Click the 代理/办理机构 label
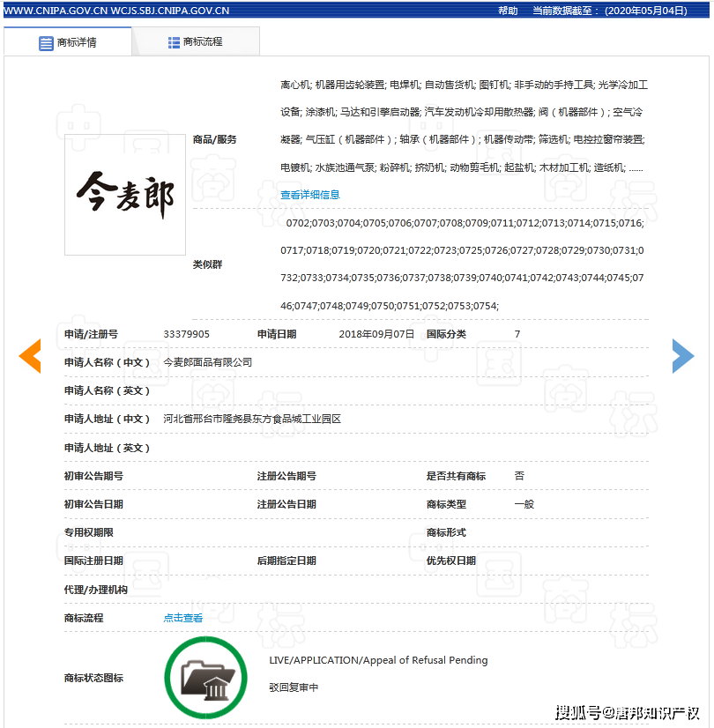The height and width of the screenshot is (728, 714). point(95,590)
